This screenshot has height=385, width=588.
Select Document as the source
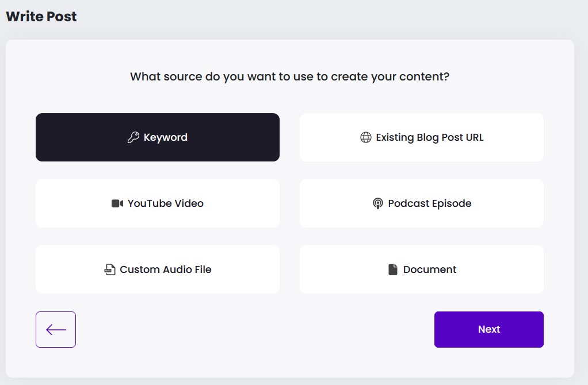[422, 269]
